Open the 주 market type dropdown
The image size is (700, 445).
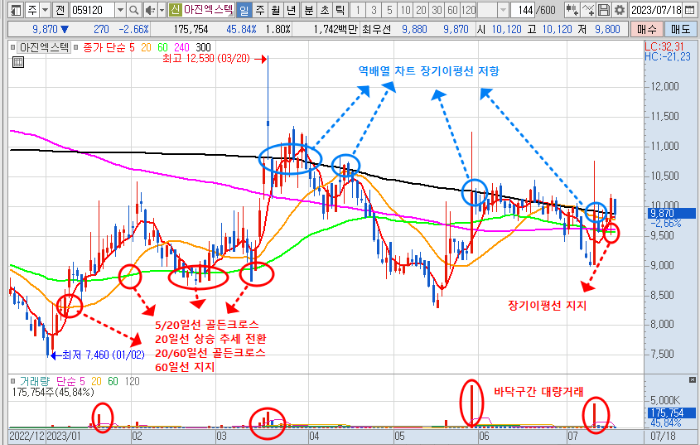45,10
